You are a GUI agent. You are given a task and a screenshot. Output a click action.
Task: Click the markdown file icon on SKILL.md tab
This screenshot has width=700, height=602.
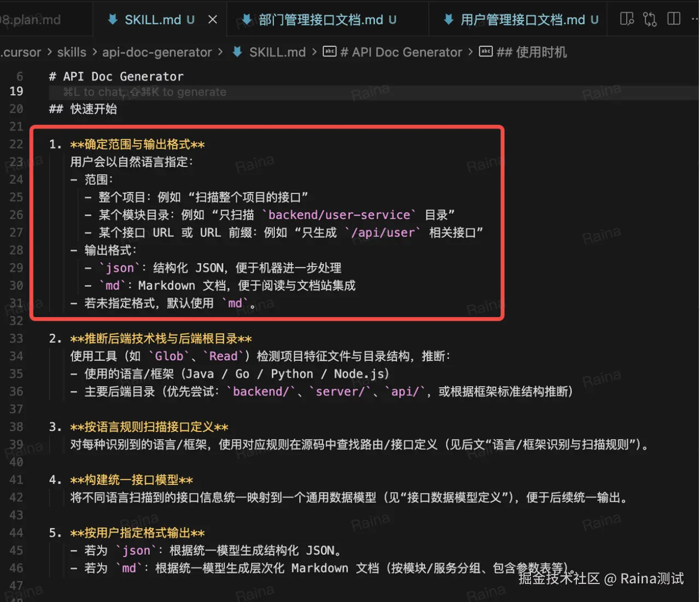click(x=113, y=20)
